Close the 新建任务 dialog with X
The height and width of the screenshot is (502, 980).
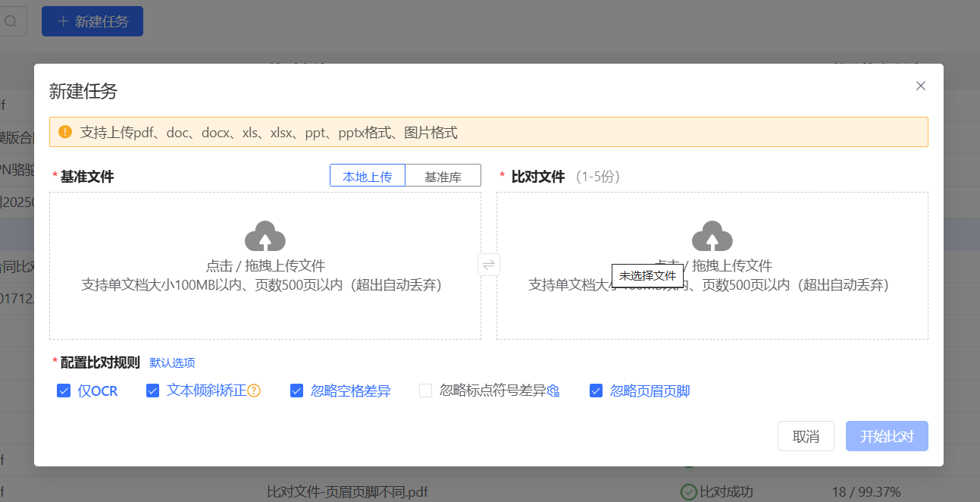[921, 86]
